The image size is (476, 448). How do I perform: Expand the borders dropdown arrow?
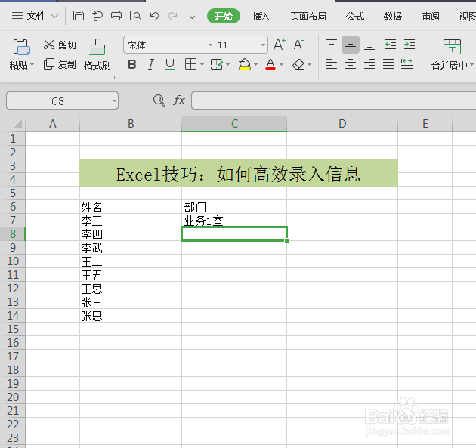tap(202, 64)
